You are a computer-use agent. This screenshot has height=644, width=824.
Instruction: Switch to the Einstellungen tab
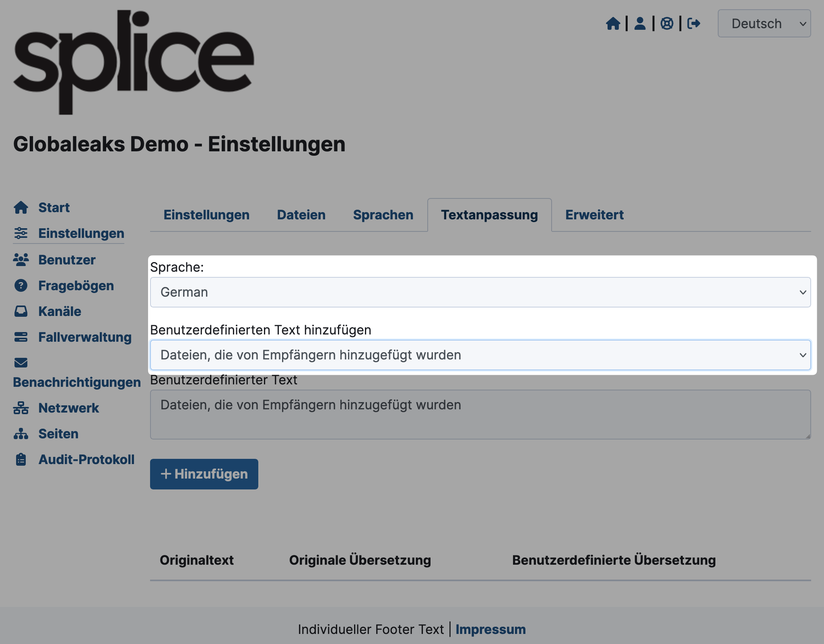click(206, 215)
